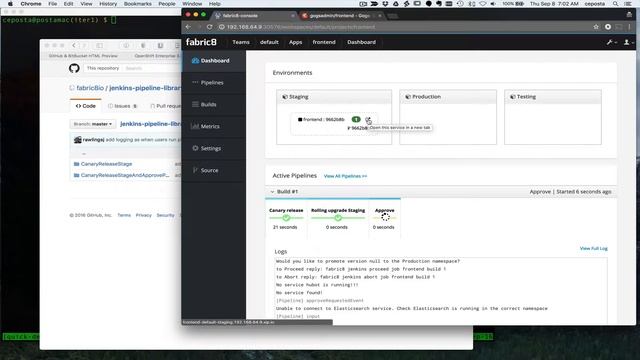Click the Chrome back arrow
Screen dimensions: 640x360
tap(188, 27)
